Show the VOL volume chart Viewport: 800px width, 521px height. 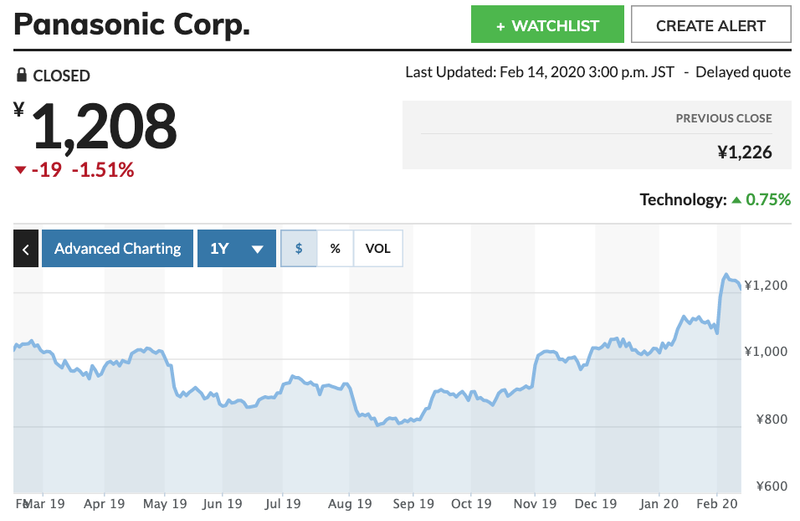[x=378, y=249]
